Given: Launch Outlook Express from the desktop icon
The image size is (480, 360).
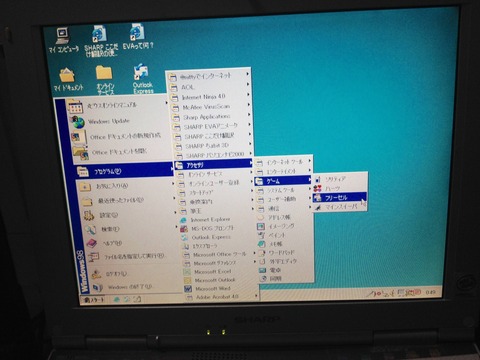Looking at the screenshot, I should [143, 79].
